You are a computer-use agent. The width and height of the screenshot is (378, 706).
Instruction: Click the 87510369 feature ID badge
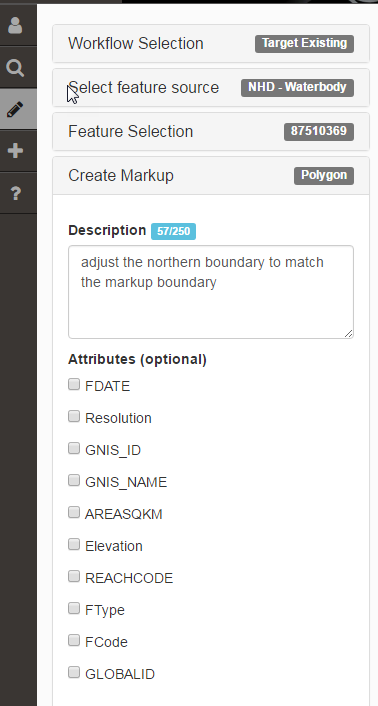click(x=319, y=131)
